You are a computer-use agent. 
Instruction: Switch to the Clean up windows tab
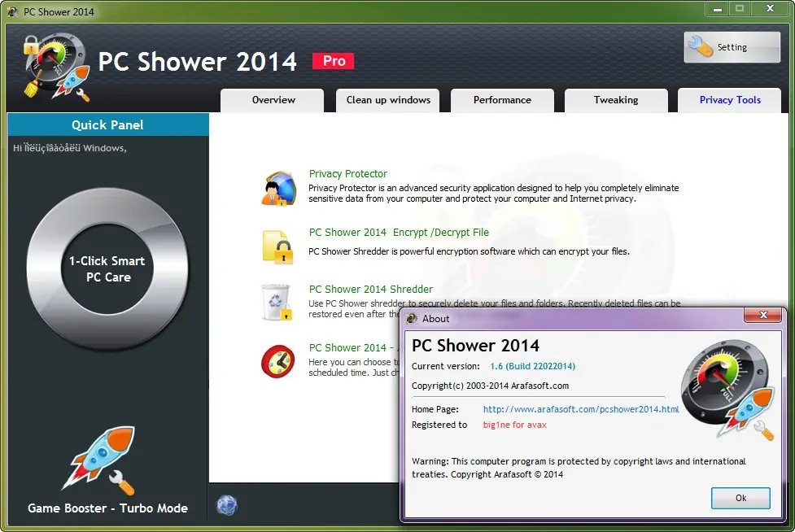(388, 100)
